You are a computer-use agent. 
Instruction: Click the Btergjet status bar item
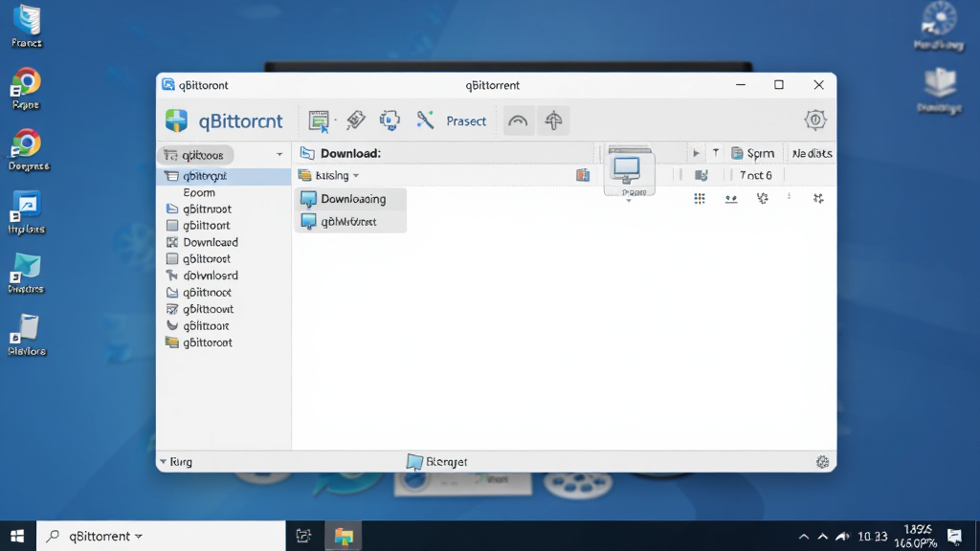[436, 462]
